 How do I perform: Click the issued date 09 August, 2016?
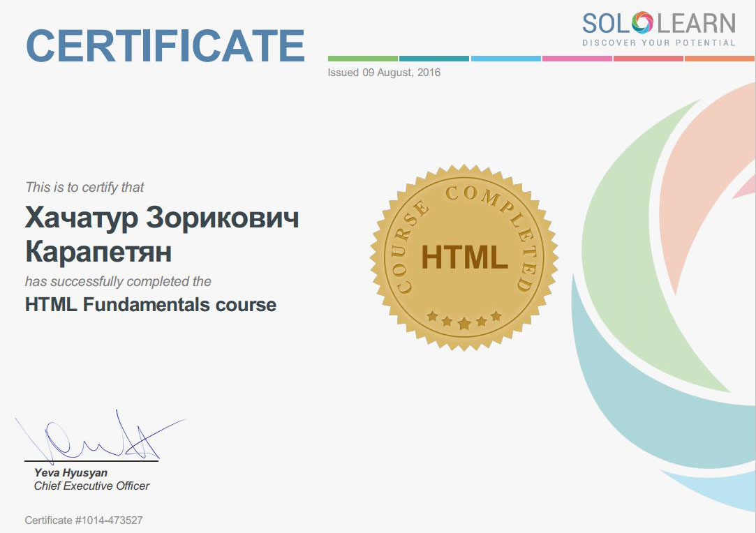(384, 73)
